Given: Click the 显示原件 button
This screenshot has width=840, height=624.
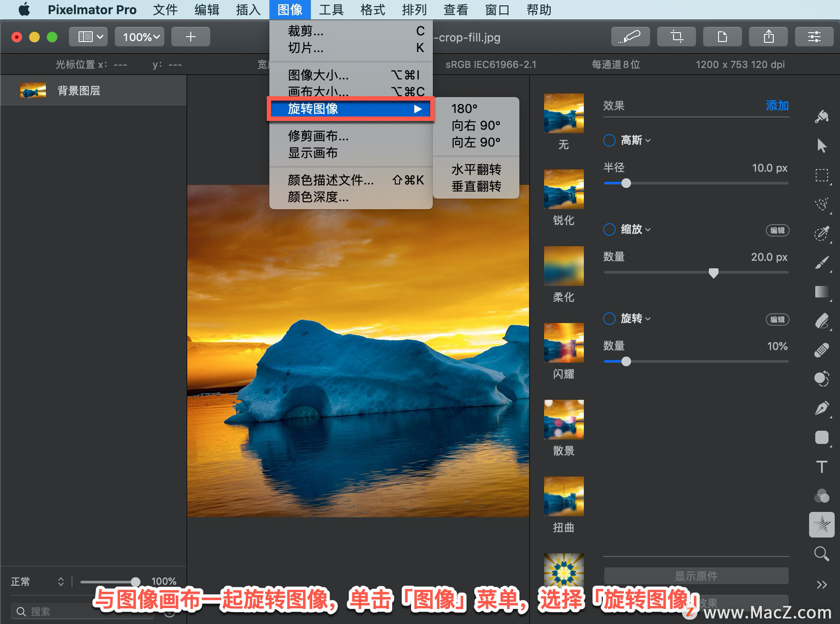Looking at the screenshot, I should [696, 576].
